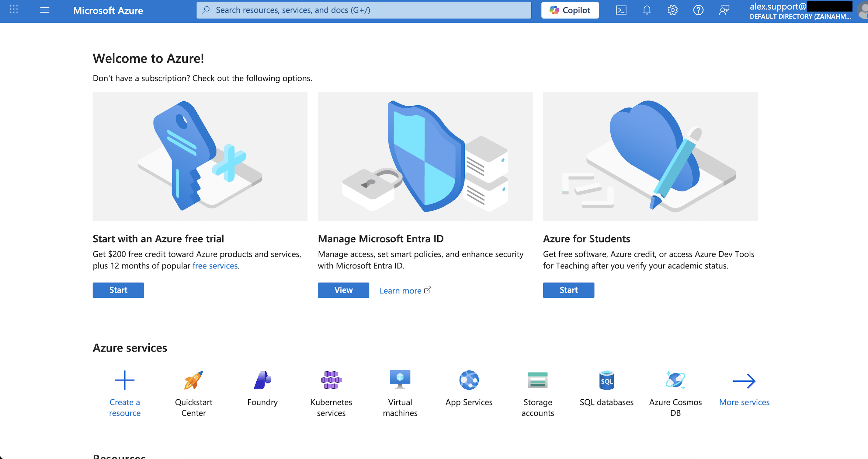Open the help and support menu
This screenshot has width=868, height=459.
(x=698, y=10)
